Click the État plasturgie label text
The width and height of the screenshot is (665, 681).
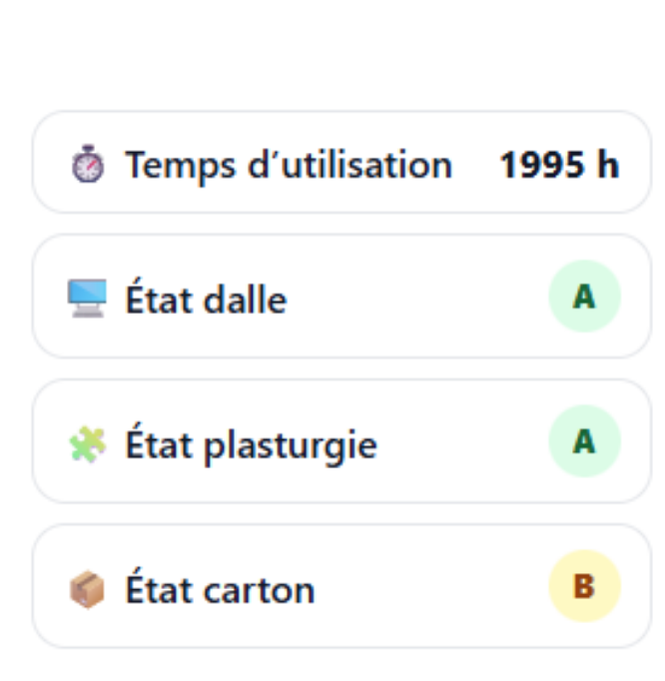[x=250, y=444]
